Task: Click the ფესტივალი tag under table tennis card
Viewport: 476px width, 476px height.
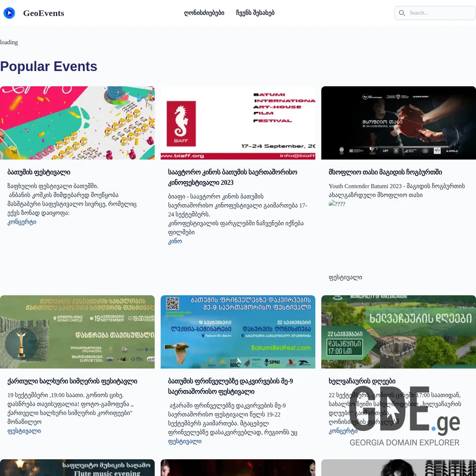Action: point(345,277)
